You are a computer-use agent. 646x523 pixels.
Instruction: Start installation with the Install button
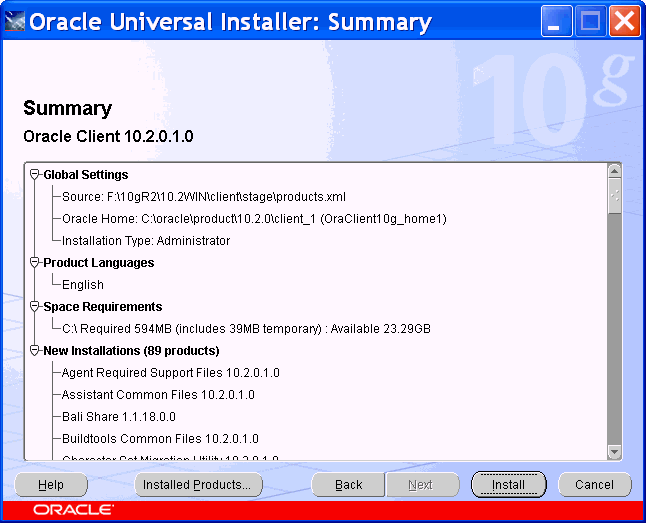point(508,485)
